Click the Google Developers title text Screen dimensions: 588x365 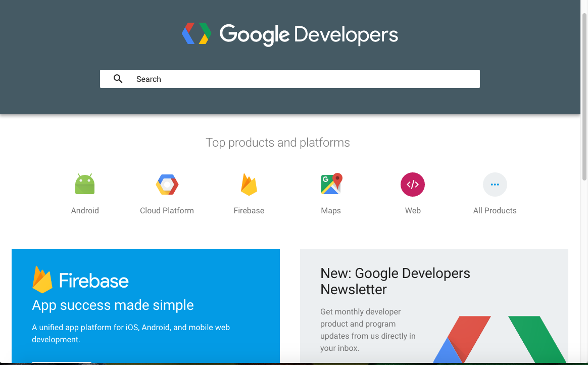(309, 34)
